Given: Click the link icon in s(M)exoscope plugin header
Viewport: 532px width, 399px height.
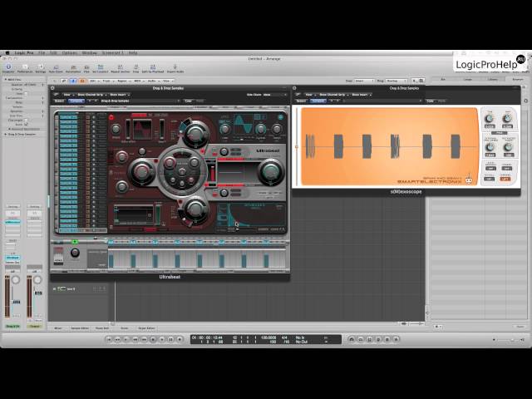Looking at the screenshot, I should (x=298, y=95).
